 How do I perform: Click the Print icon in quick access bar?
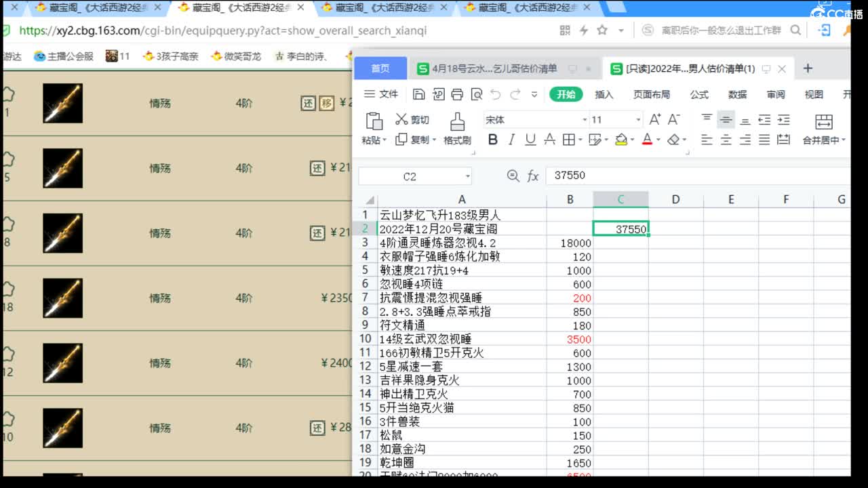(457, 94)
